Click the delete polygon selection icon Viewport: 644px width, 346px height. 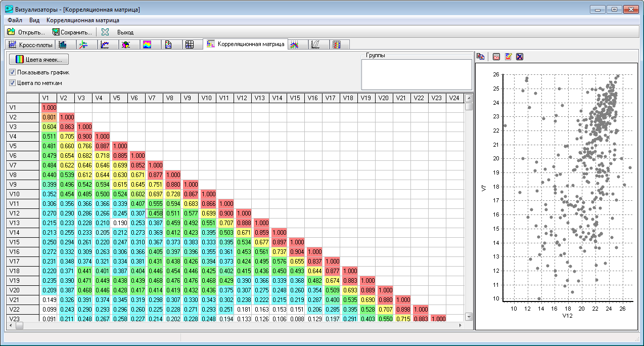tap(519, 57)
